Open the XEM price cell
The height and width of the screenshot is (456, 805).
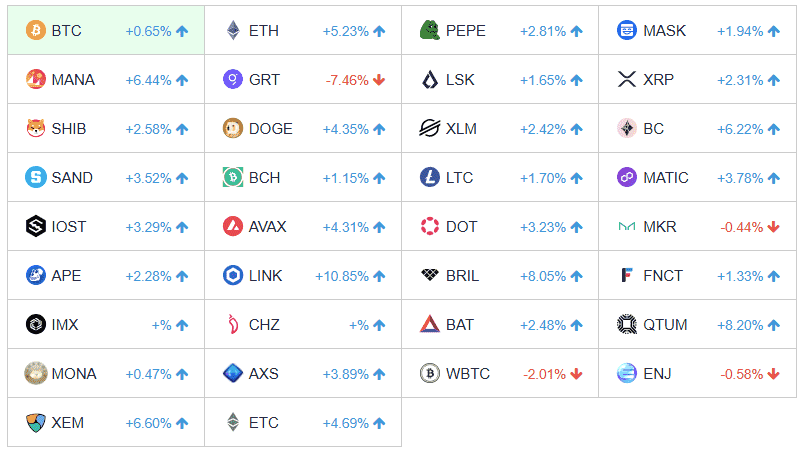pos(106,422)
